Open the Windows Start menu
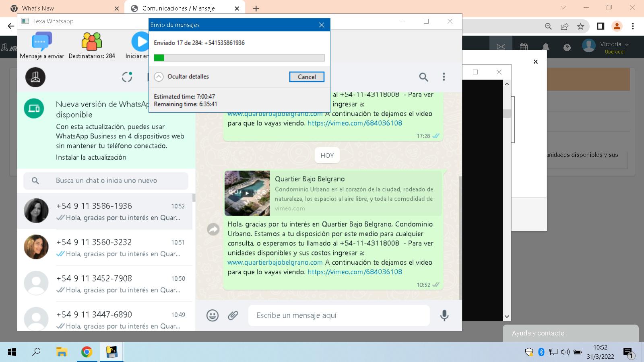 coord(12,352)
